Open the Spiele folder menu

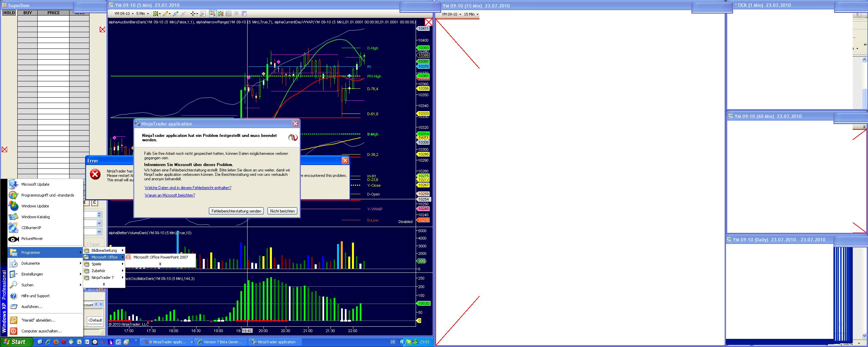click(x=104, y=264)
